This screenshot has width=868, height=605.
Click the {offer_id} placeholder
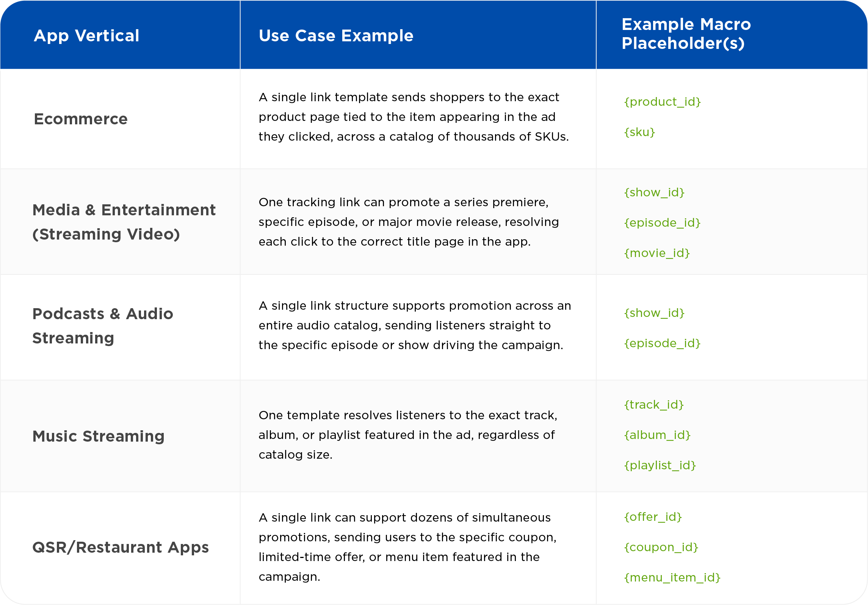click(x=653, y=517)
